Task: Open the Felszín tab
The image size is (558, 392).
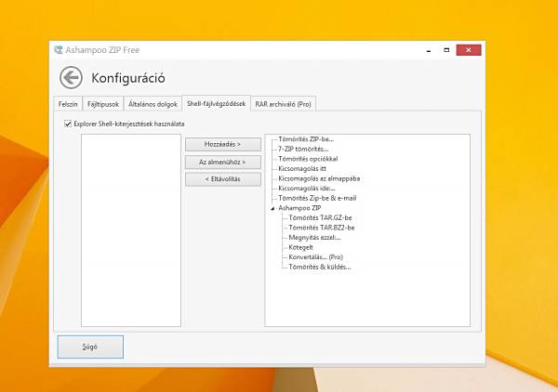Action: (x=68, y=104)
